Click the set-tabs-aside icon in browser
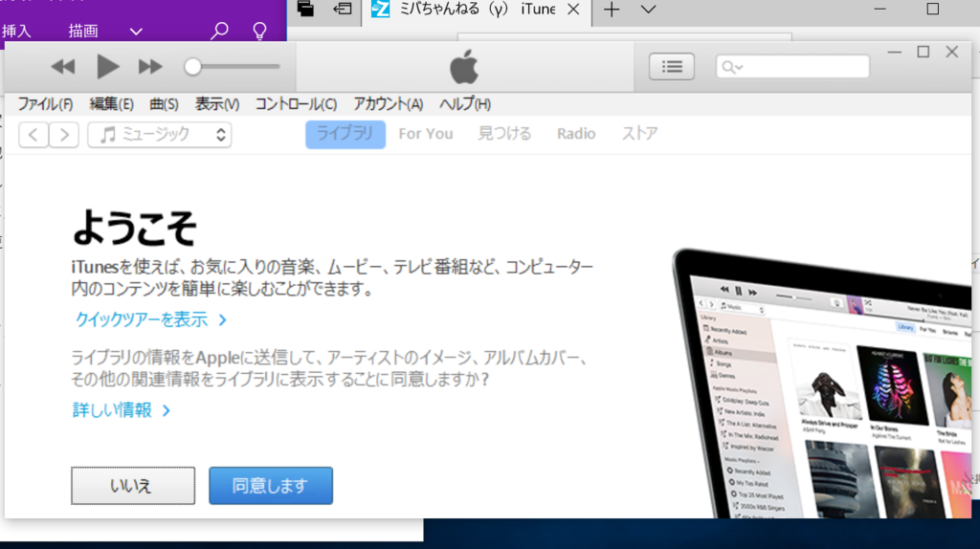This screenshot has width=980, height=549. pyautogui.click(x=343, y=9)
